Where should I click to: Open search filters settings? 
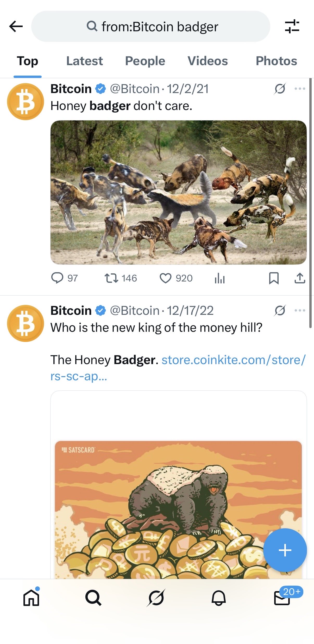(x=292, y=26)
